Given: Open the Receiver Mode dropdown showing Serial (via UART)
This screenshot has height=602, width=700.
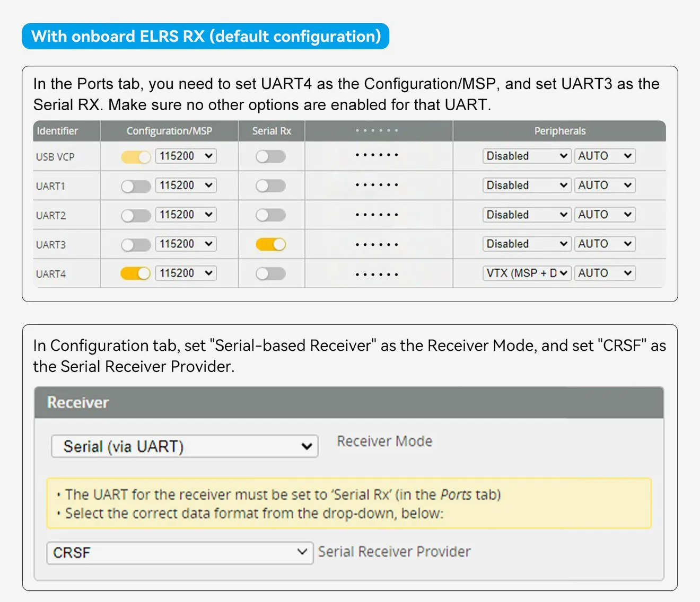Looking at the screenshot, I should click(183, 446).
